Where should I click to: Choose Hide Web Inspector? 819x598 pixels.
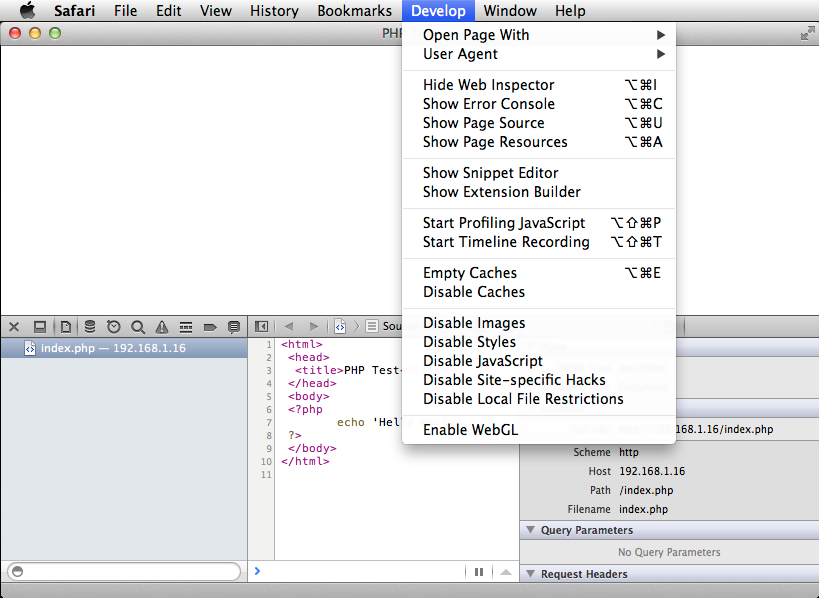tap(539, 85)
